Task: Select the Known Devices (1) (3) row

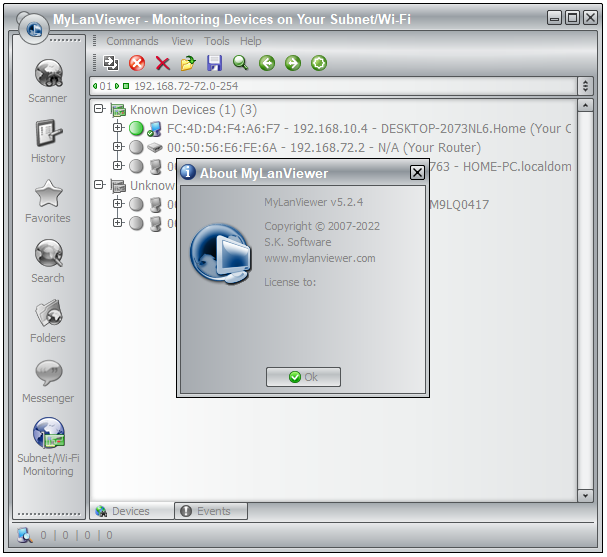Action: coord(193,110)
